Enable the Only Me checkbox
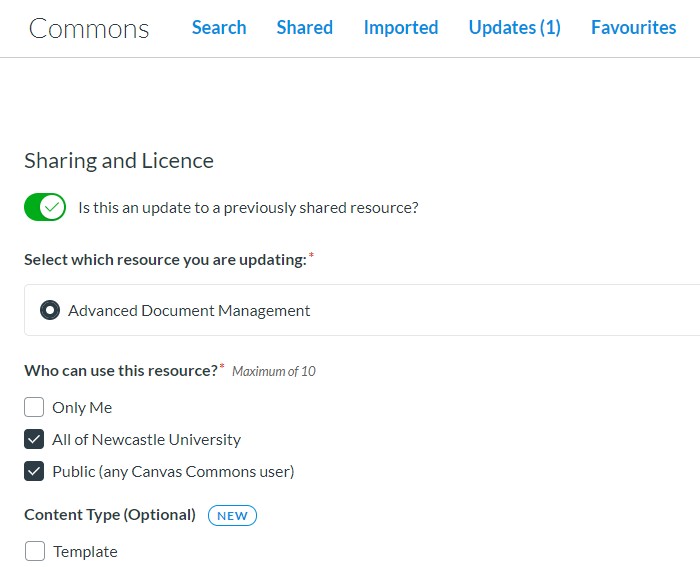Image resolution: width=700 pixels, height=567 pixels. [34, 407]
